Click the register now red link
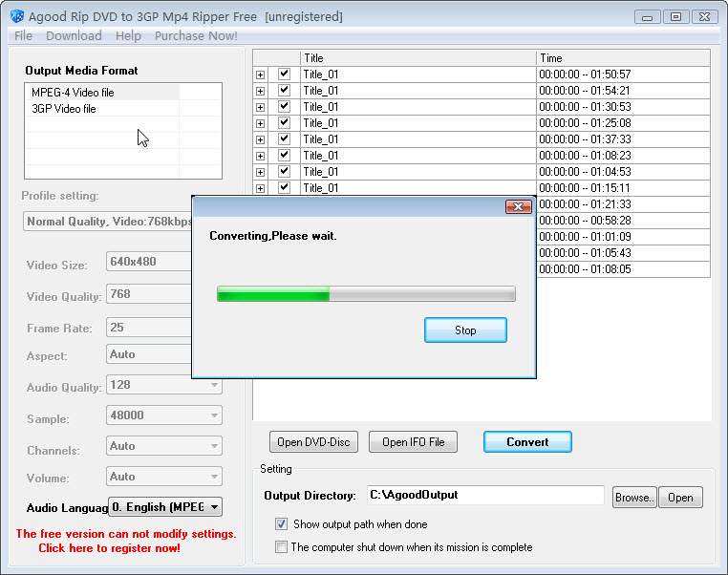The image size is (728, 575). [109, 548]
